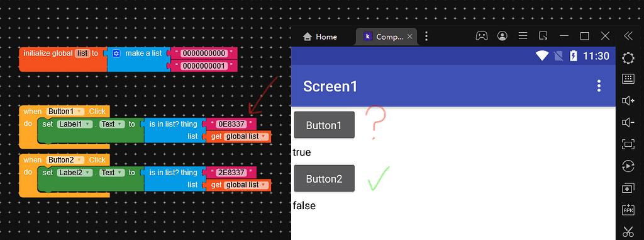This screenshot has height=240, width=644.
Task: Click the 11:30 clock in status bar
Action: [596, 56]
